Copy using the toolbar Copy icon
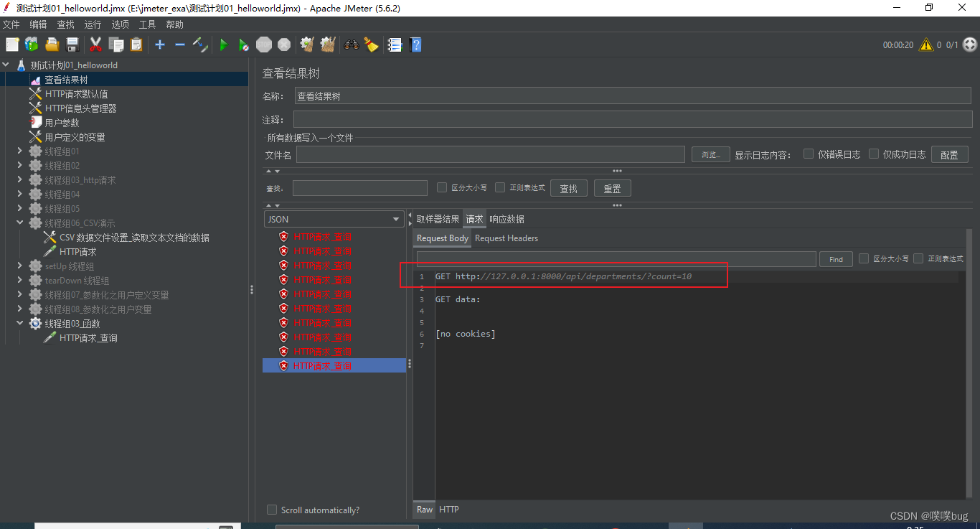Image resolution: width=980 pixels, height=529 pixels. [x=116, y=45]
